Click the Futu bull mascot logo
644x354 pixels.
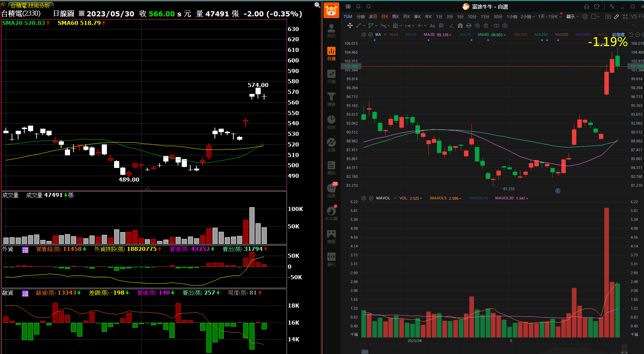pos(331,10)
